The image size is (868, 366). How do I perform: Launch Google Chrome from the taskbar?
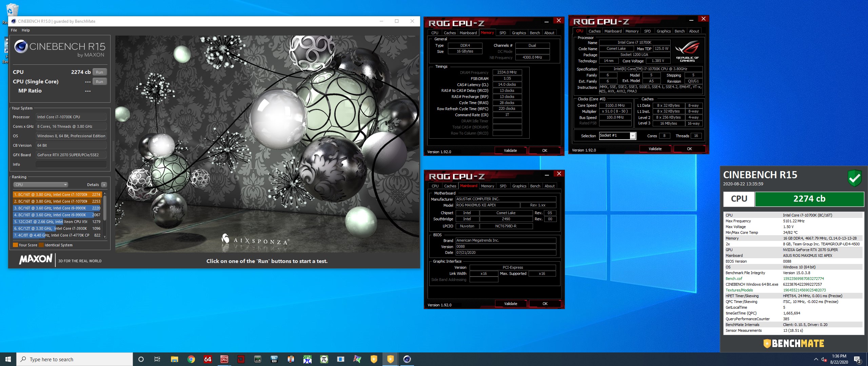click(191, 359)
